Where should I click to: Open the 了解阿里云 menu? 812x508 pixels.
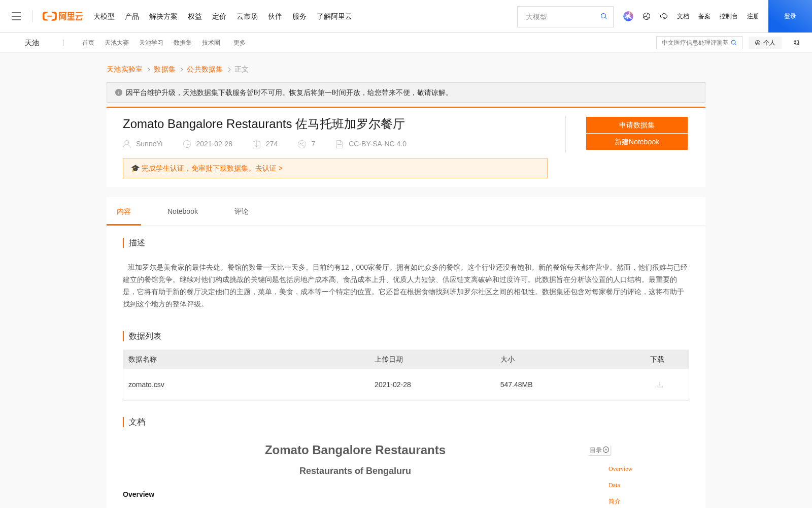pos(334,16)
